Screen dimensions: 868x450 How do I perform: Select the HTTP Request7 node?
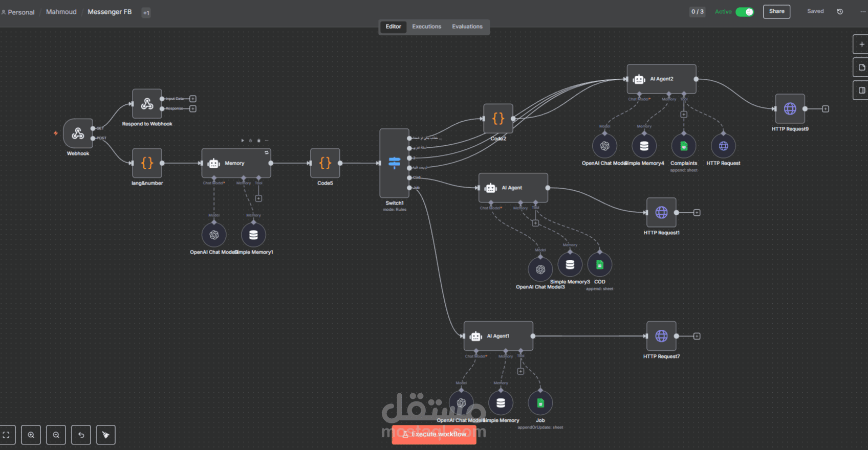click(661, 336)
